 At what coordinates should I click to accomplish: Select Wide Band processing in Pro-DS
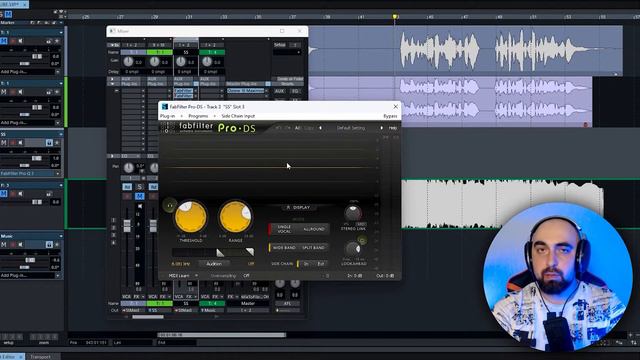coord(284,248)
